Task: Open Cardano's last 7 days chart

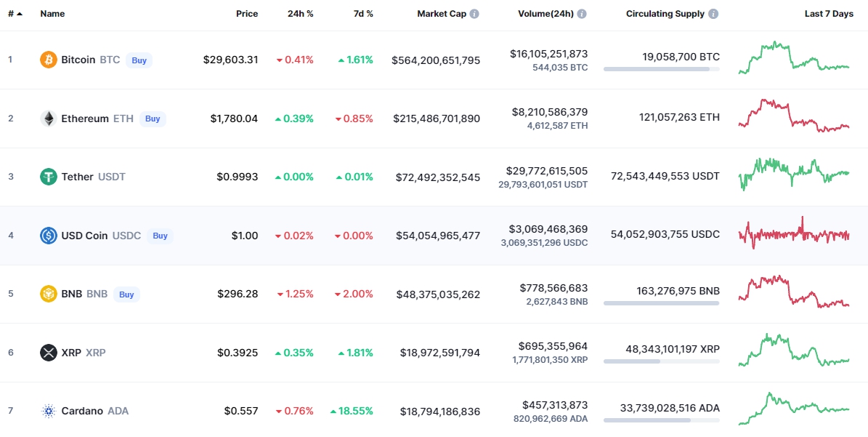Action: [x=793, y=409]
